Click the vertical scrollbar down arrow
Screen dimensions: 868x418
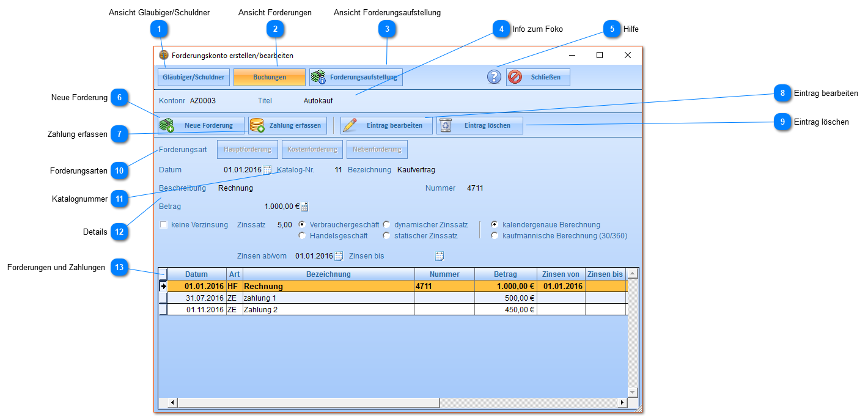[633, 392]
